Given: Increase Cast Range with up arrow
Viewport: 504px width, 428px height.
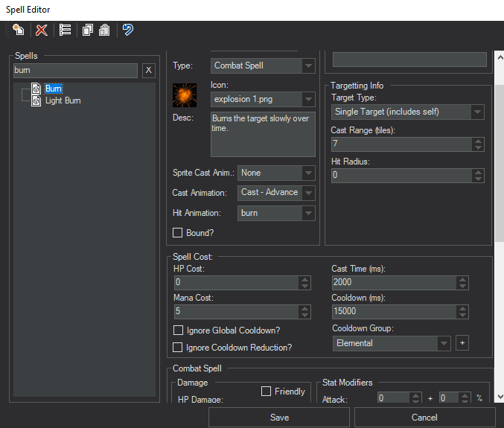Looking at the screenshot, I should click(x=478, y=141).
